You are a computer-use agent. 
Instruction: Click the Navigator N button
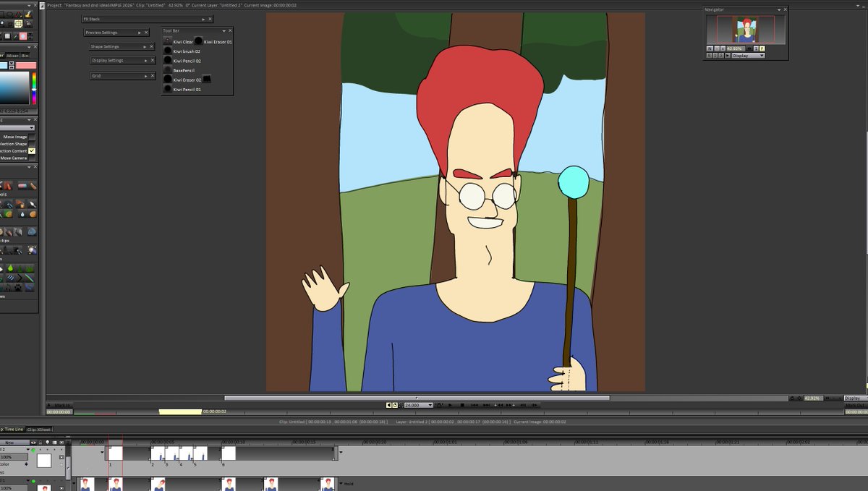(x=710, y=48)
